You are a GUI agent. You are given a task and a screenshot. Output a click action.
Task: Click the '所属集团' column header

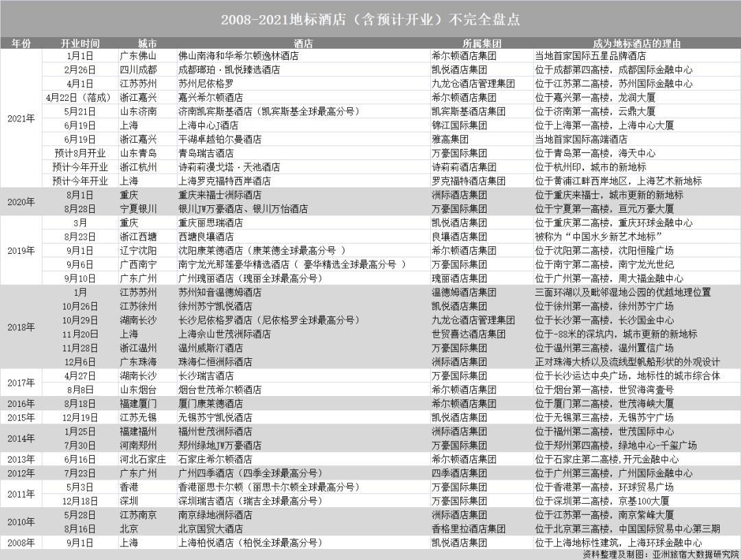(482, 43)
